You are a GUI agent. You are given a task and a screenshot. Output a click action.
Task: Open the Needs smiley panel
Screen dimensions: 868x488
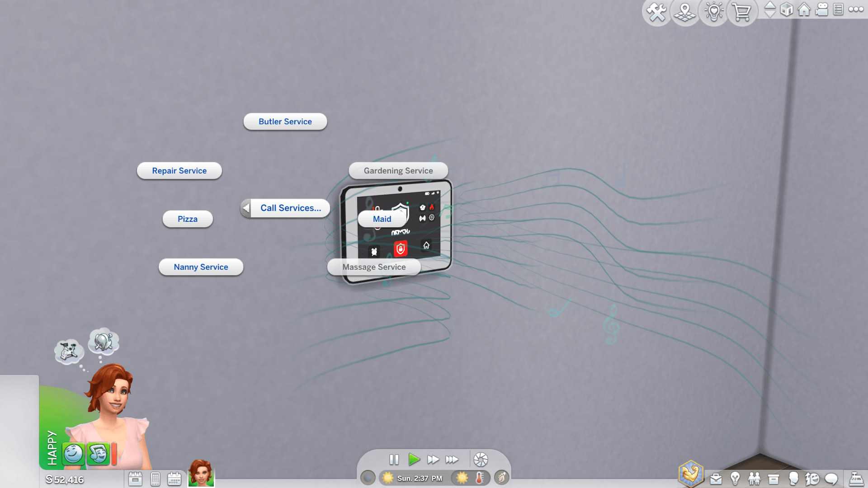(x=812, y=479)
